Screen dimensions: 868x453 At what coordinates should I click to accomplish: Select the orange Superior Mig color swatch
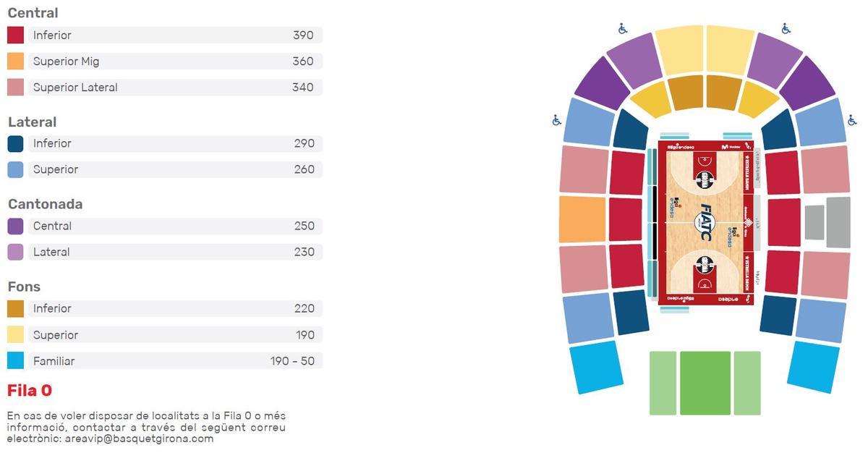click(16, 62)
